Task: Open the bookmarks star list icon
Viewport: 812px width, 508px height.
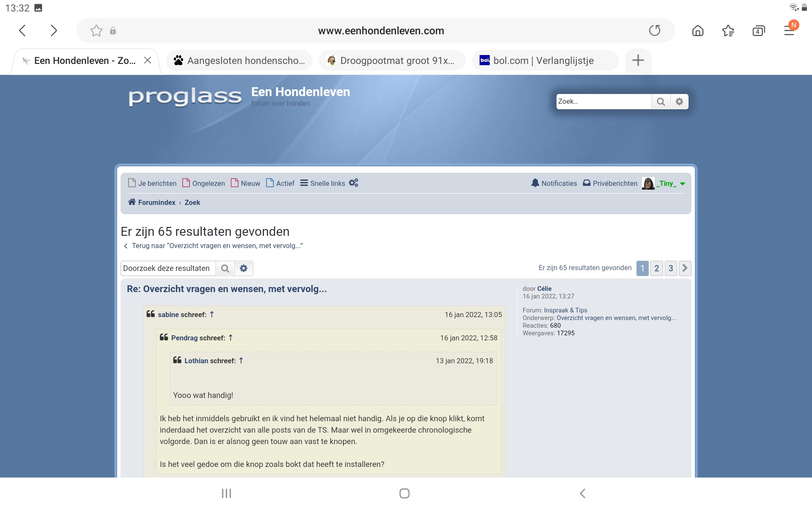Action: [728, 30]
